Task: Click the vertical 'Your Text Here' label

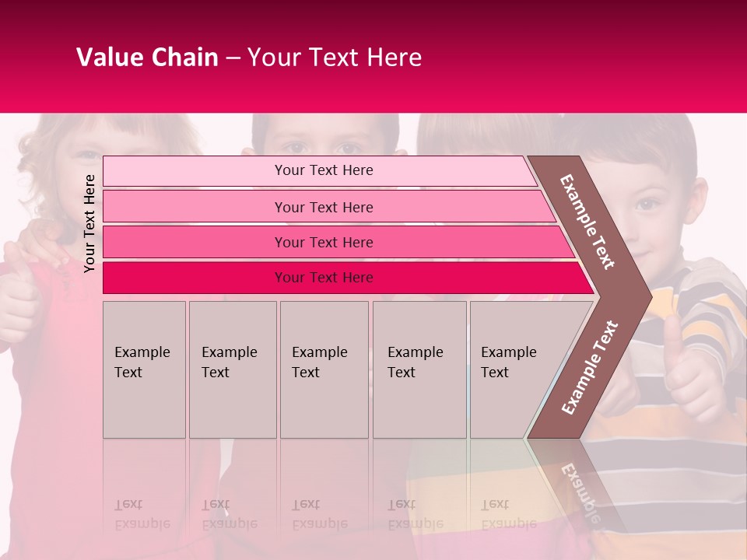Action: pos(89,223)
